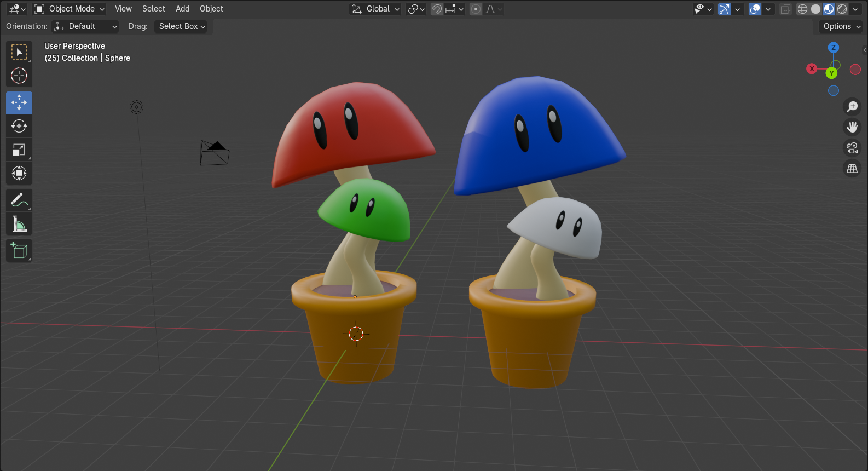Click the negative Z axis gizmo circle
This screenshot has width=868, height=471.
pos(834,90)
